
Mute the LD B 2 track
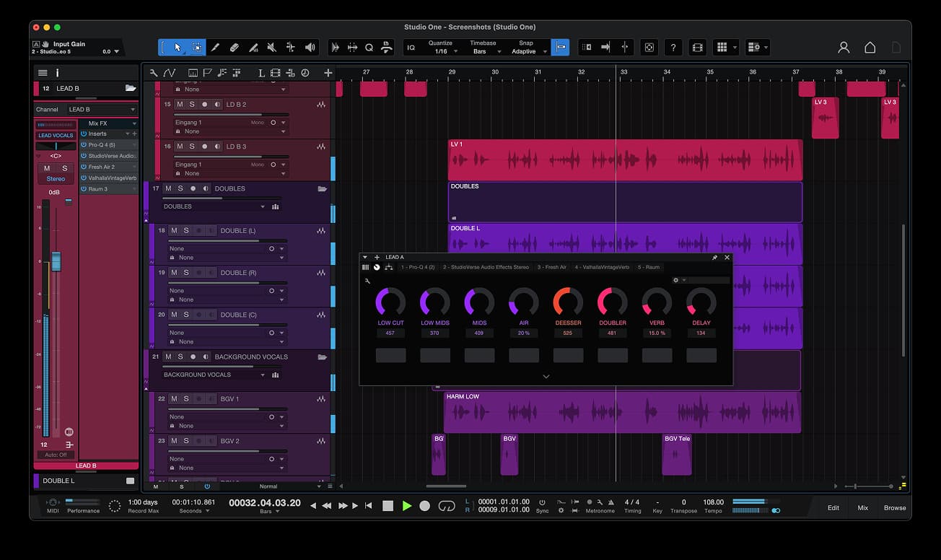[180, 105]
